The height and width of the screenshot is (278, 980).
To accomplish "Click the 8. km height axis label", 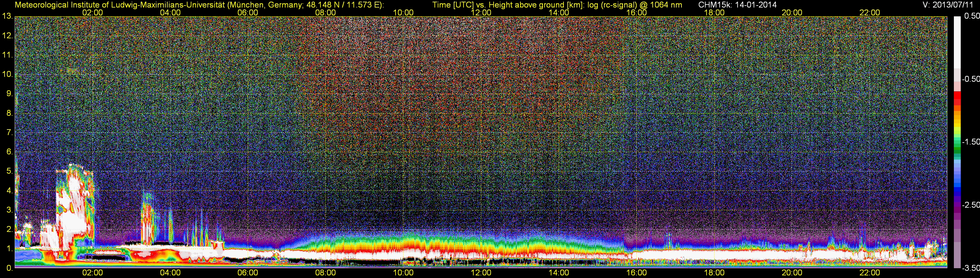I will click(x=9, y=113).
